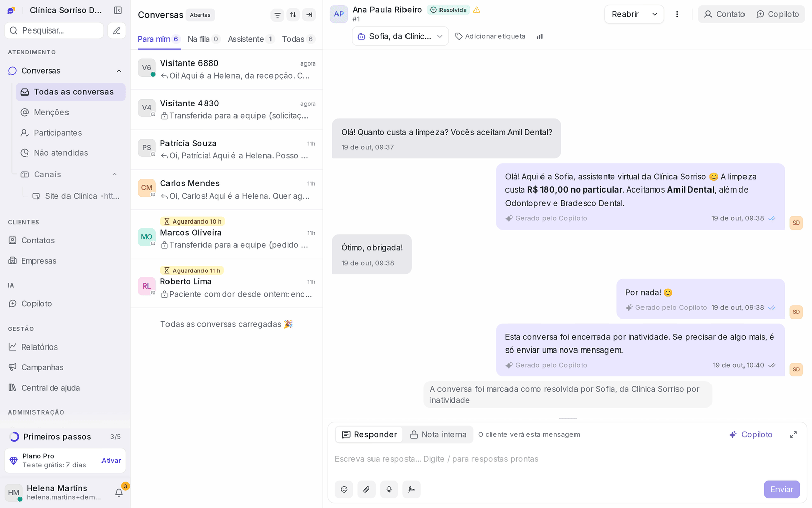Open more options three-dot menu
Viewport: 812px width, 508px height.
(677, 14)
